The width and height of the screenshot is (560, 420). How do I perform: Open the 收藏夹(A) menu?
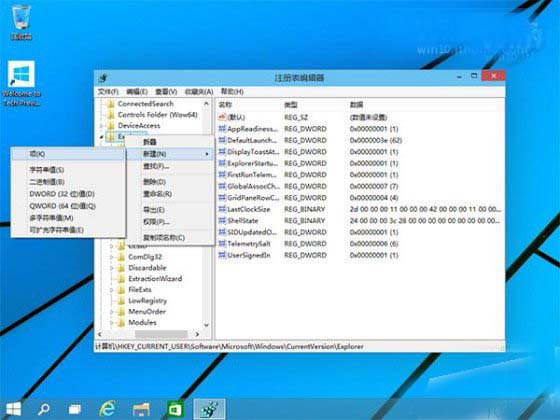click(x=199, y=92)
